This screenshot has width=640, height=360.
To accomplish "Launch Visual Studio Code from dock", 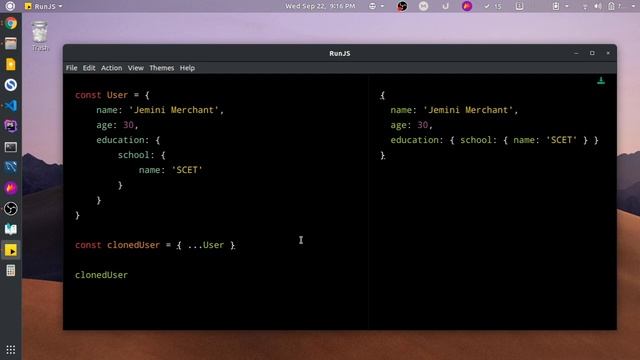I will [x=11, y=105].
